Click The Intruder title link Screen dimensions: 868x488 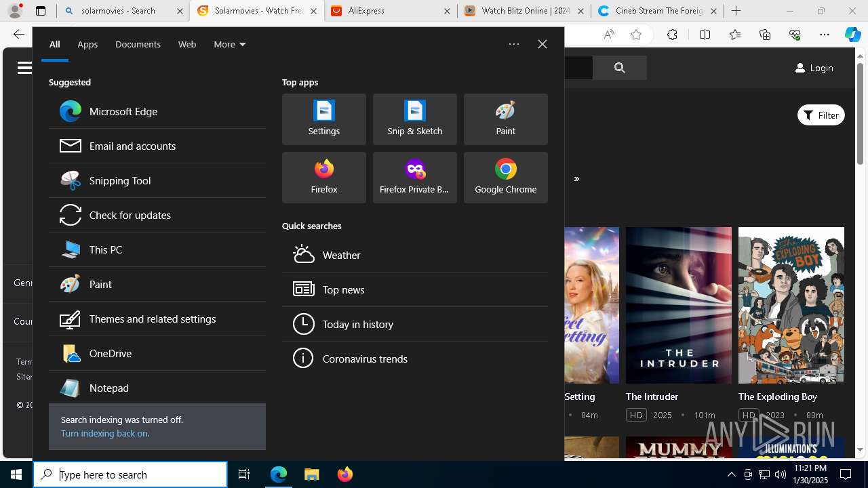coord(652,396)
